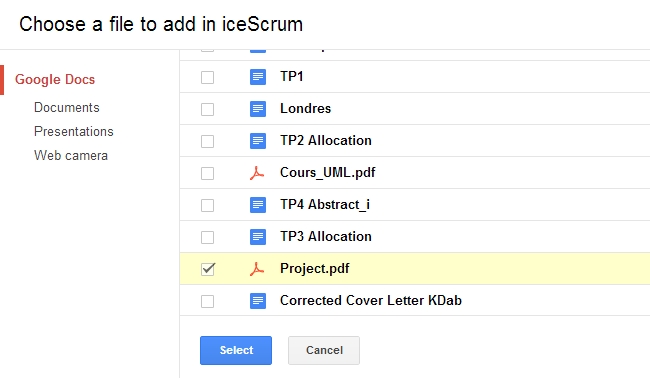The height and width of the screenshot is (378, 650).
Task: Click the PDF icon for Cours_UML.pdf
Action: click(257, 173)
